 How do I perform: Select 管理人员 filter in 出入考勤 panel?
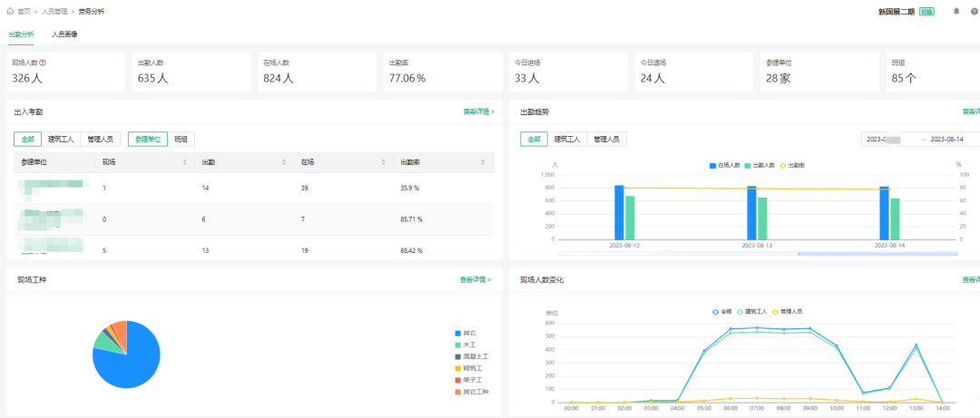click(101, 140)
